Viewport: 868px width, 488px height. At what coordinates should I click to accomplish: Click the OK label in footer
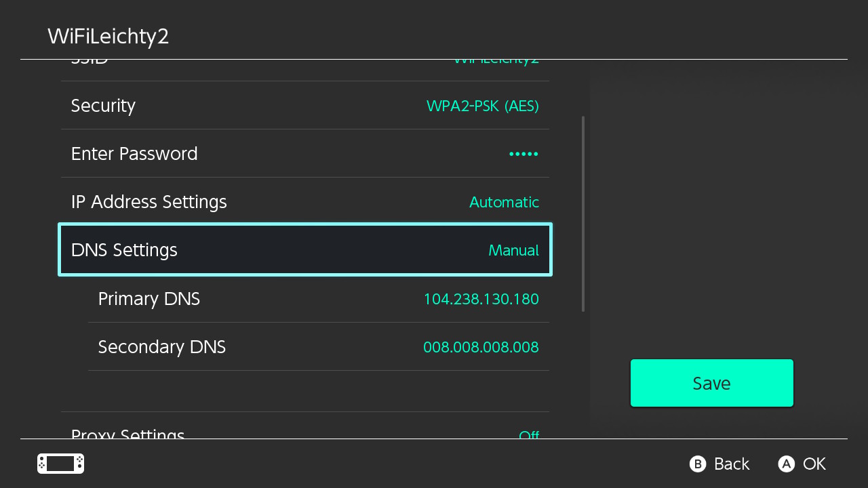(814, 464)
